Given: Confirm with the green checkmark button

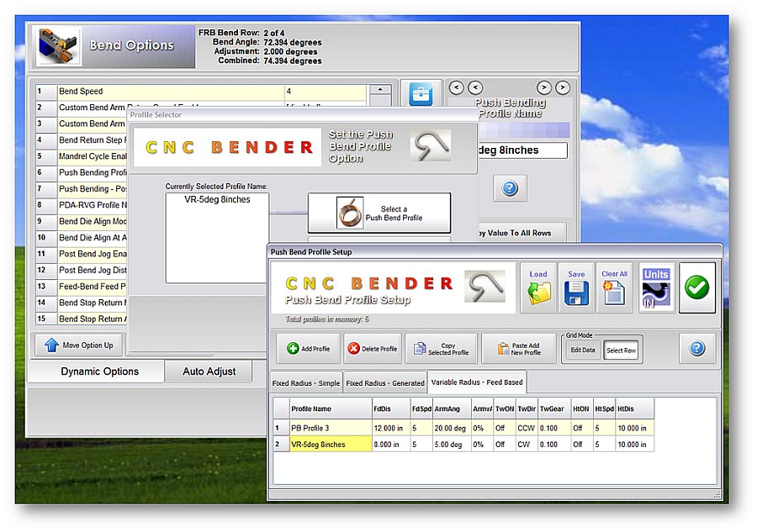Looking at the screenshot, I should tap(697, 287).
